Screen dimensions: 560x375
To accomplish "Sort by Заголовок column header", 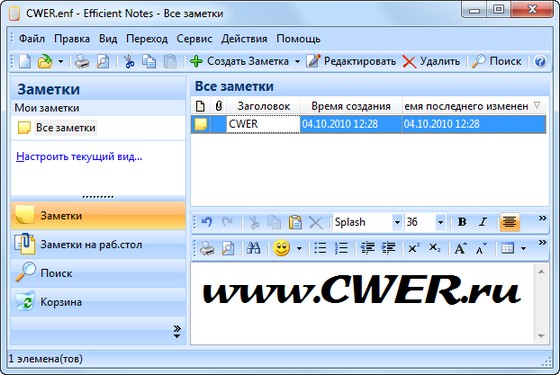I will [x=264, y=106].
